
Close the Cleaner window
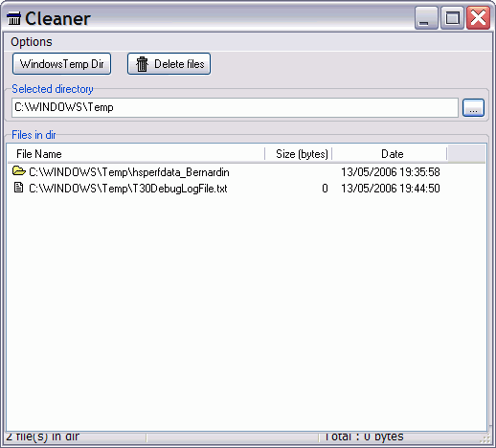478,18
